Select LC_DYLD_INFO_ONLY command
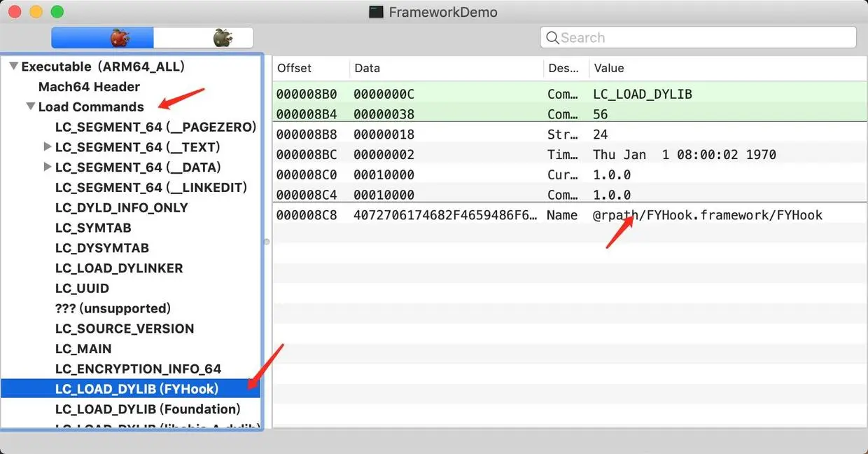Image resolution: width=868 pixels, height=454 pixels. point(122,208)
